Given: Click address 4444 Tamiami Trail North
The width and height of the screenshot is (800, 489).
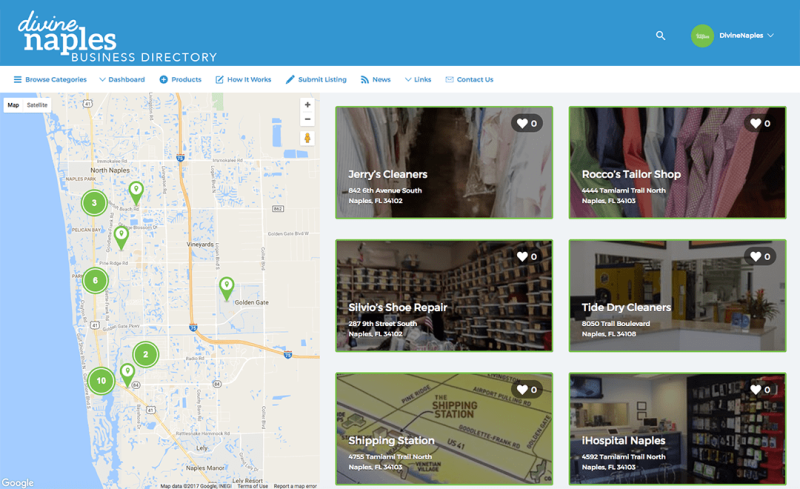Looking at the screenshot, I should 623,190.
